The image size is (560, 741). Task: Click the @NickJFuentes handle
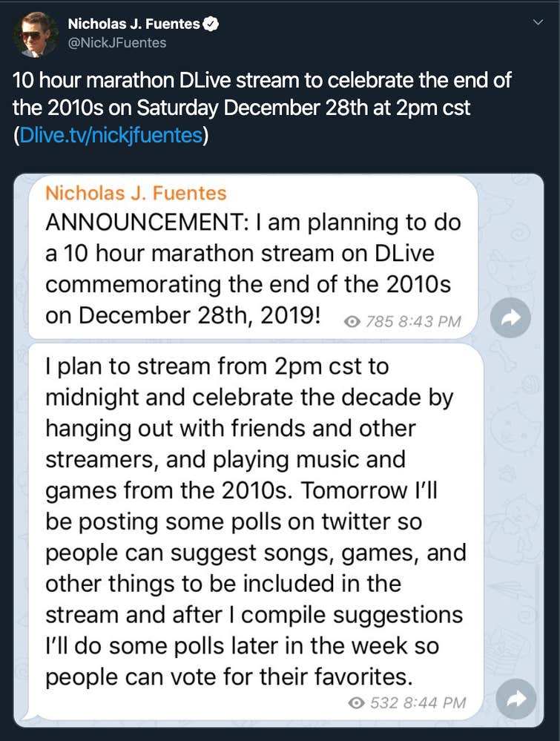click(x=116, y=43)
